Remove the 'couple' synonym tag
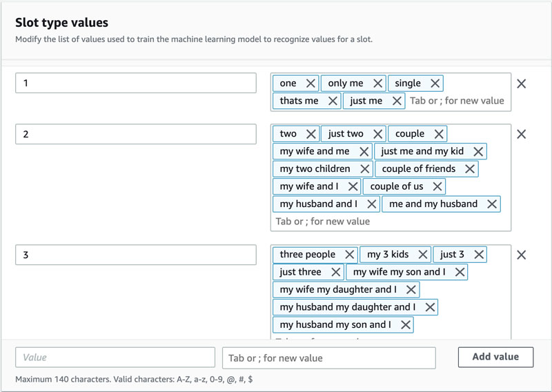The width and height of the screenshot is (552, 392). pyautogui.click(x=439, y=134)
